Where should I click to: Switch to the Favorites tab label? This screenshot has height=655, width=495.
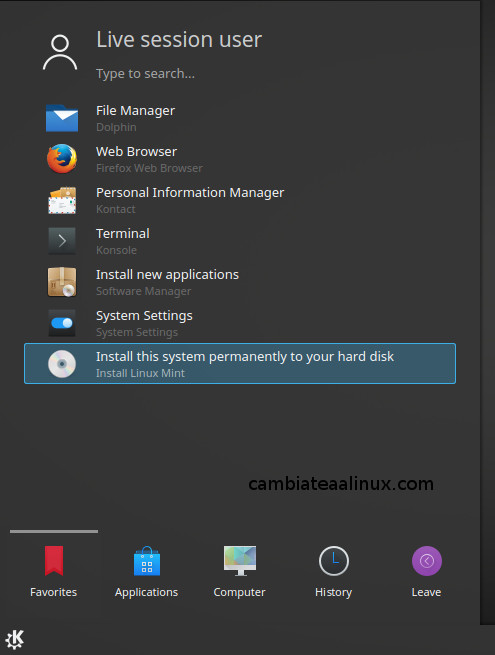click(53, 592)
